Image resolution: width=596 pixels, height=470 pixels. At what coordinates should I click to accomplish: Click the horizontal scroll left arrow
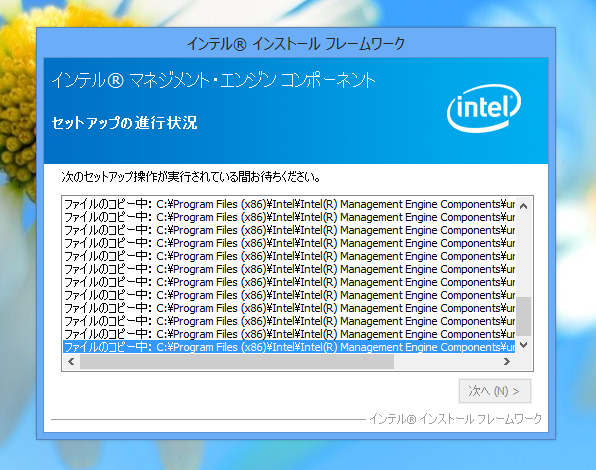tap(71, 361)
